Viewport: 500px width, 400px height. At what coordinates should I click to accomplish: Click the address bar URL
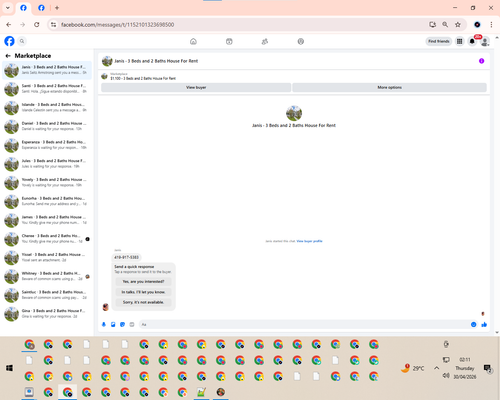click(117, 25)
